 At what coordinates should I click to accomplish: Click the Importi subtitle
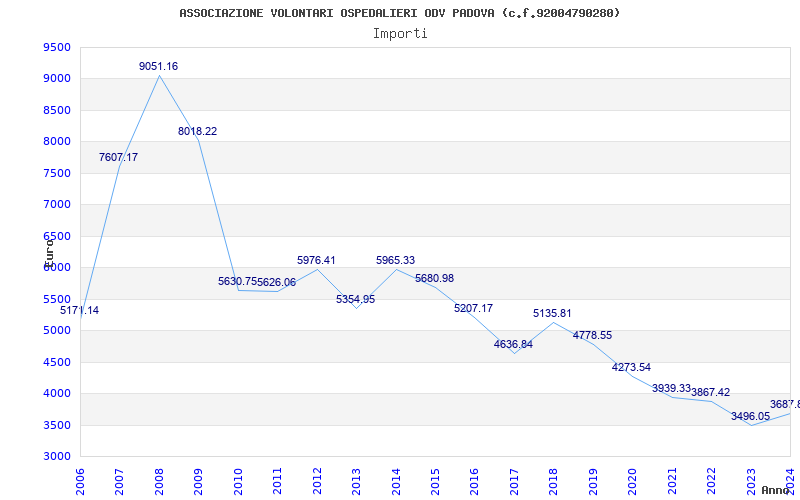click(400, 34)
